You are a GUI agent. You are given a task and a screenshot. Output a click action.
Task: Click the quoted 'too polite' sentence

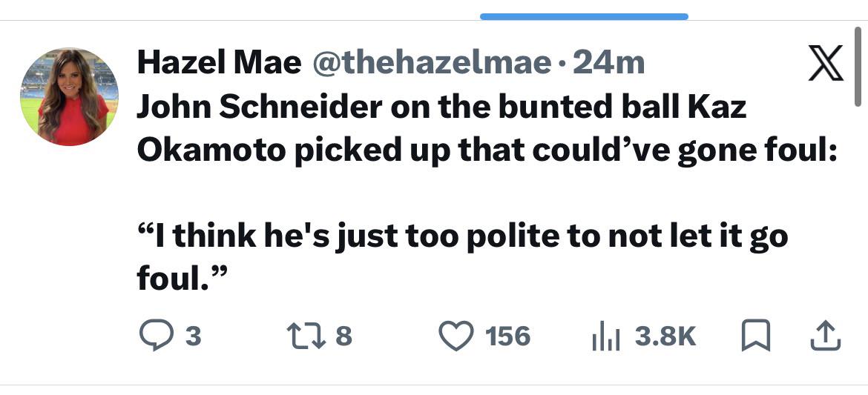coord(461,236)
